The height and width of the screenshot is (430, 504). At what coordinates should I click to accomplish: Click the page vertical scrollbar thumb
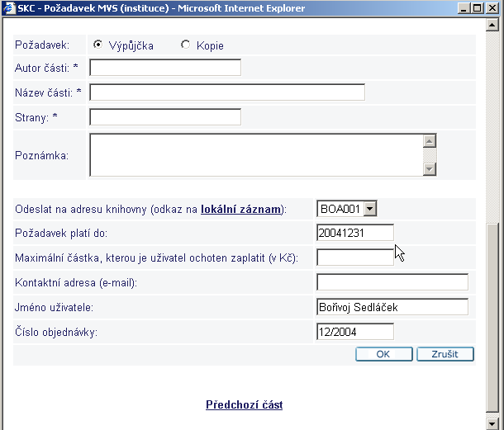492,317
